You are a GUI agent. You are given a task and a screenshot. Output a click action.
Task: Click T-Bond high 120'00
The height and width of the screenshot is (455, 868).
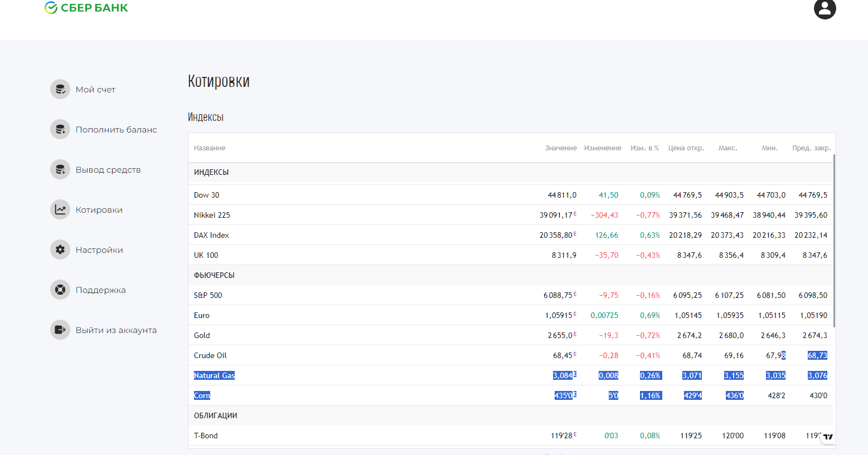733,436
